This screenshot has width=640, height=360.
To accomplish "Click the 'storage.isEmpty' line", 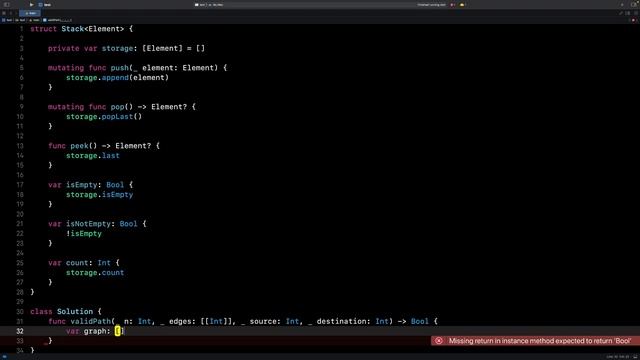I will [100, 195].
